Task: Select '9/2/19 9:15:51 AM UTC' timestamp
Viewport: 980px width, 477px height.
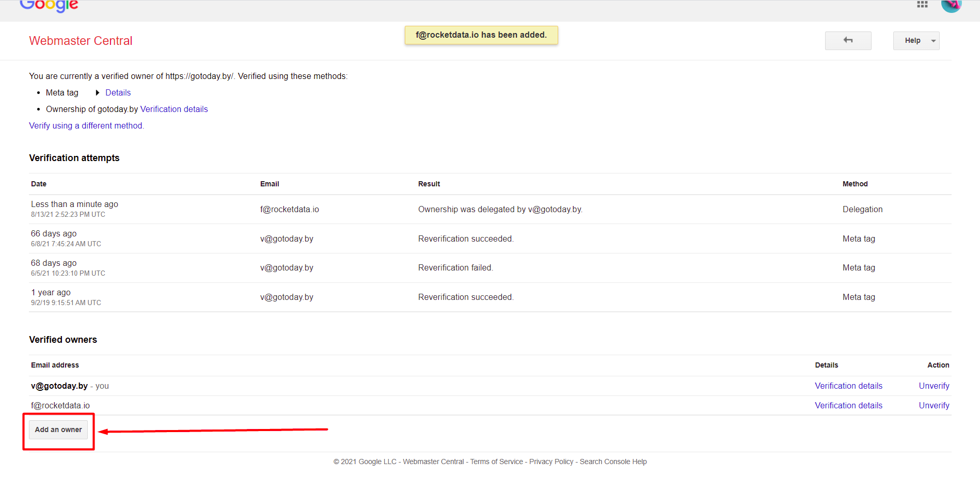Action: 66,303
